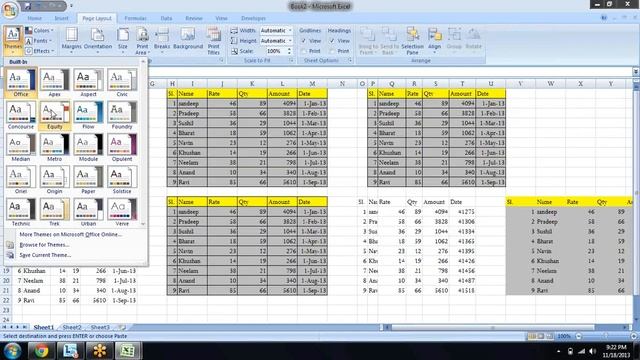The height and width of the screenshot is (360, 640).
Task: Switch to the Data tab
Action: 166,18
